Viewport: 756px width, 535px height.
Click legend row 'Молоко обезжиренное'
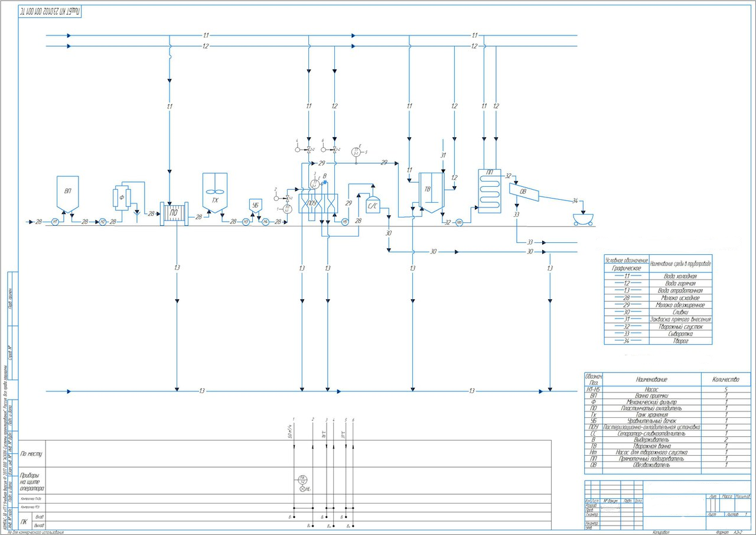tap(658, 304)
